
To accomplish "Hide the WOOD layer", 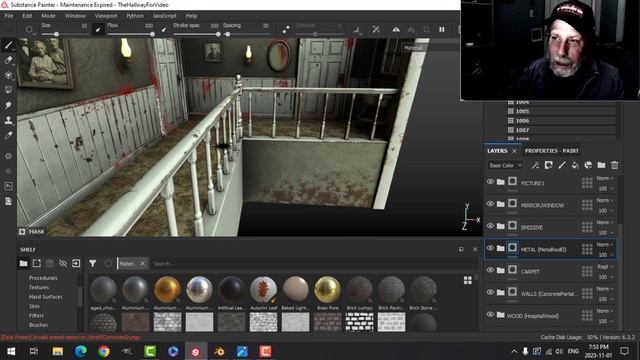I will (490, 314).
